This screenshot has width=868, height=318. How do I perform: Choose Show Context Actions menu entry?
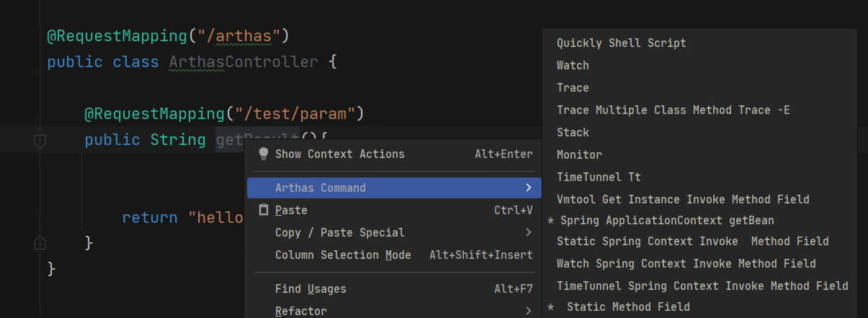coord(394,154)
